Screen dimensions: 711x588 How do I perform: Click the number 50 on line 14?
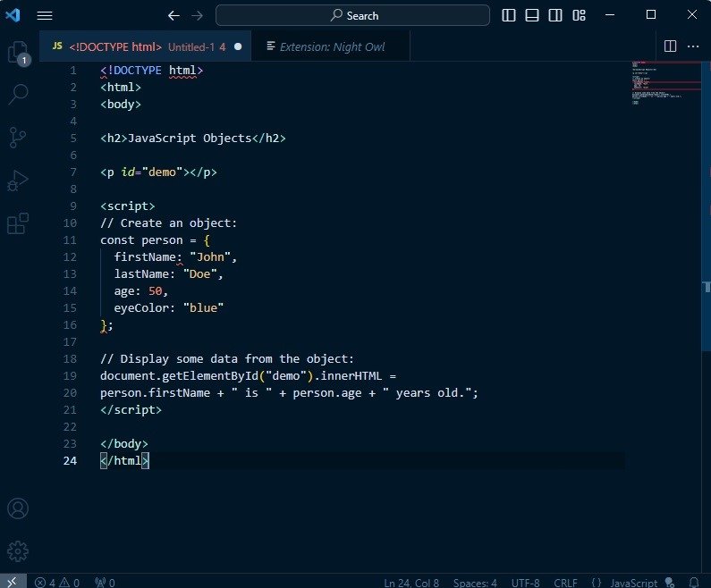click(x=155, y=290)
